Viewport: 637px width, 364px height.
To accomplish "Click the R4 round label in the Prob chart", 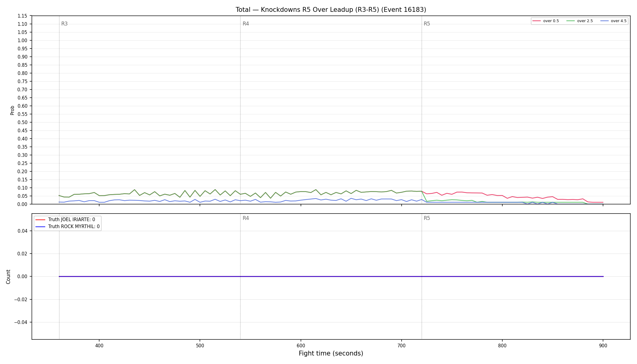I will pyautogui.click(x=246, y=24).
